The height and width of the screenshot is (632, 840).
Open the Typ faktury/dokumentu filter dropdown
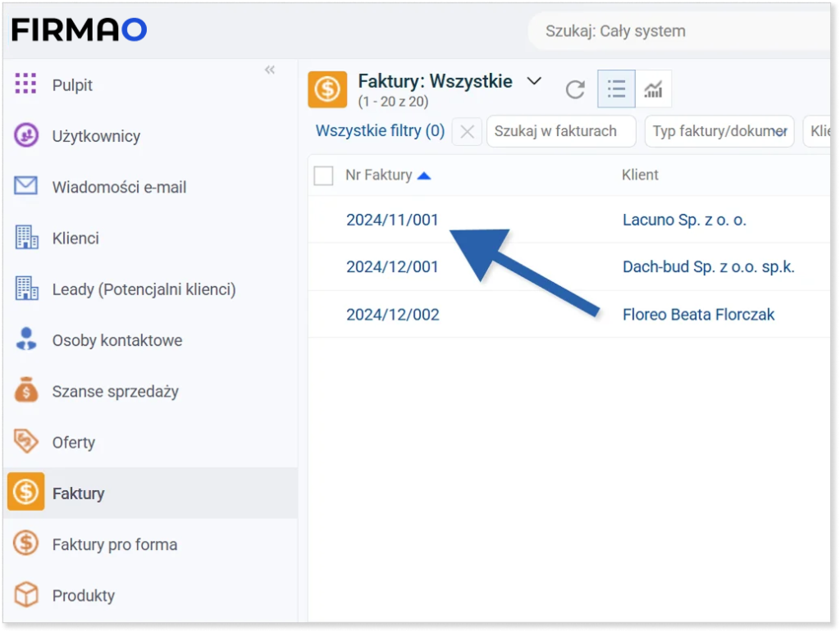coord(719,131)
